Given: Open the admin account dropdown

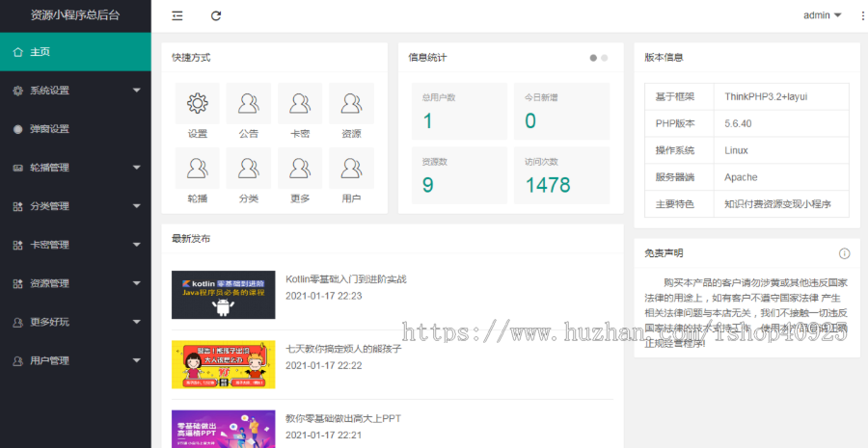Looking at the screenshot, I should click(x=822, y=15).
